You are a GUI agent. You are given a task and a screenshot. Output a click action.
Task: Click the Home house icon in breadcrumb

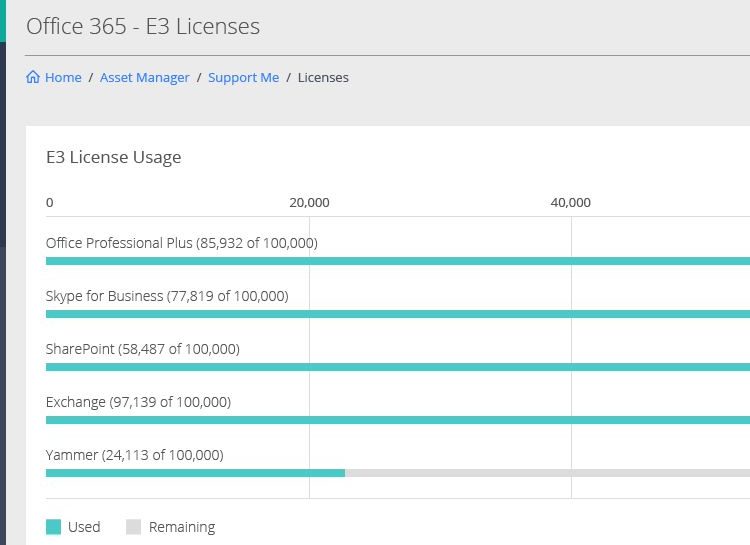tap(33, 77)
